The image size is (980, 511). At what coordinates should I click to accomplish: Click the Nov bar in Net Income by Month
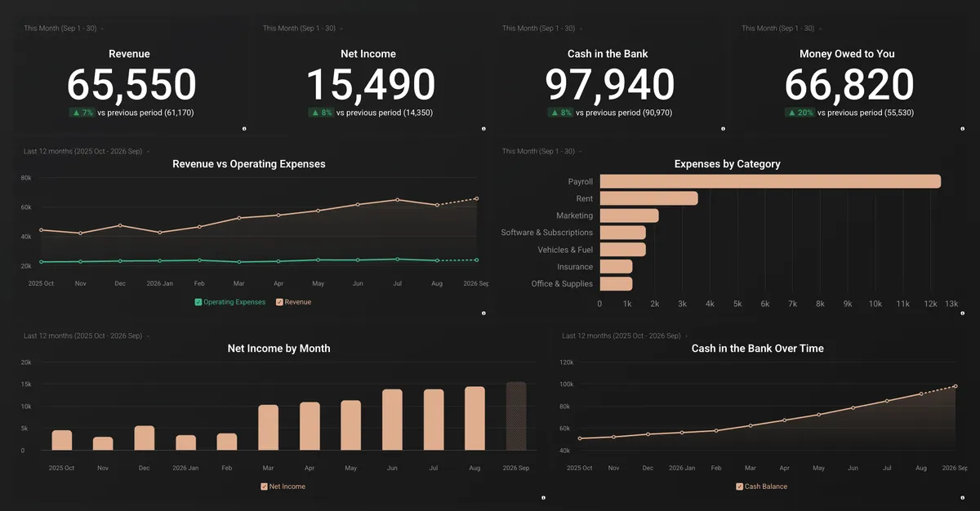pyautogui.click(x=103, y=443)
